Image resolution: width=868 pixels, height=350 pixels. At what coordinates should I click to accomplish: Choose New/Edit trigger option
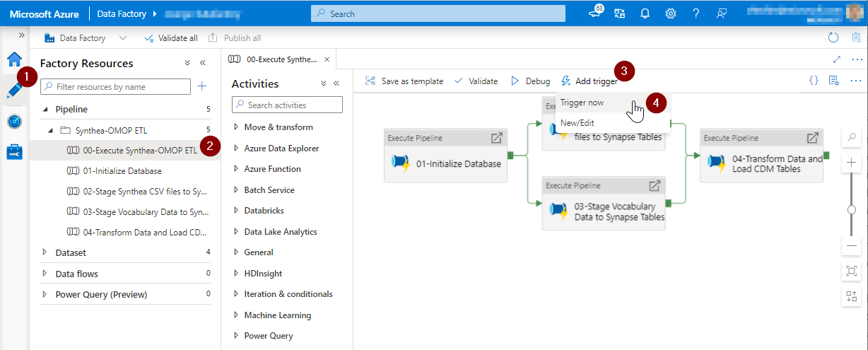point(577,123)
